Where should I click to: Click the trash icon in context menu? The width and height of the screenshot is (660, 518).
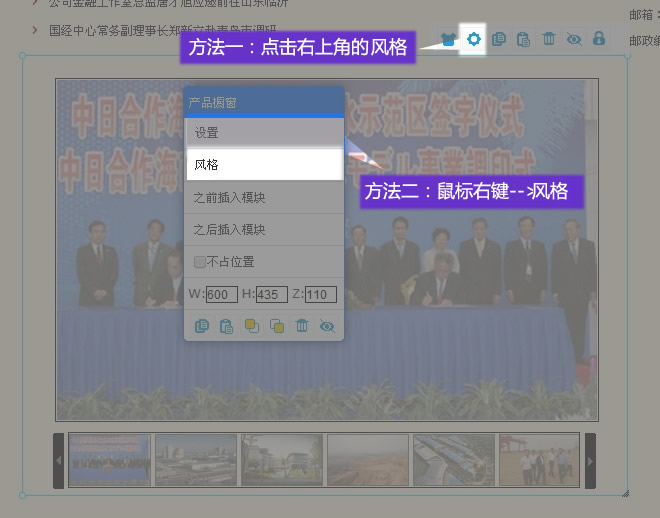pos(302,326)
